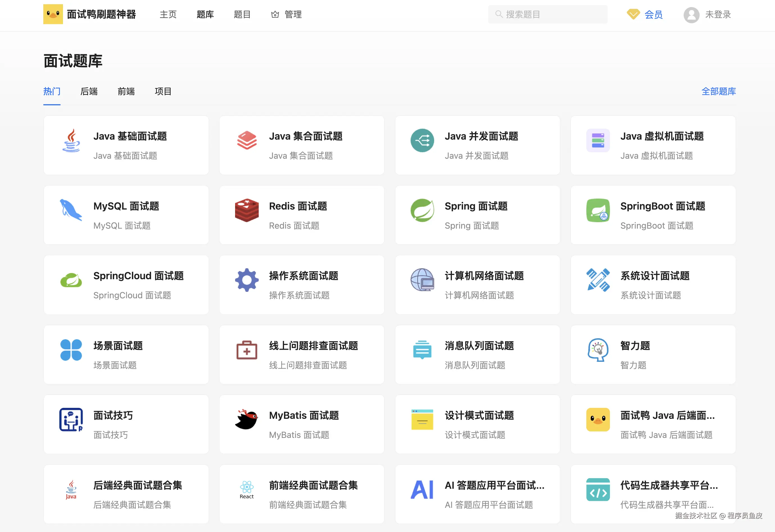Open the operating system gear icon
775x532 pixels.
247,280
